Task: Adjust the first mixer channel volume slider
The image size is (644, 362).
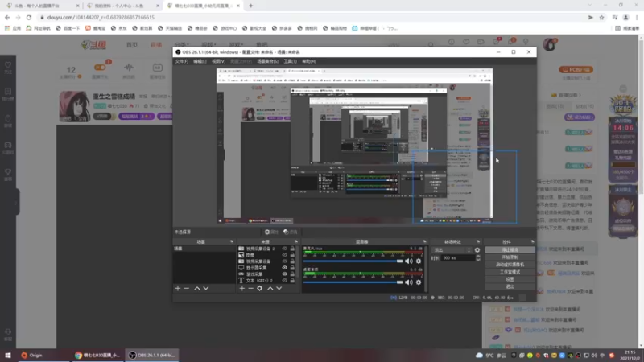Action: (353, 261)
